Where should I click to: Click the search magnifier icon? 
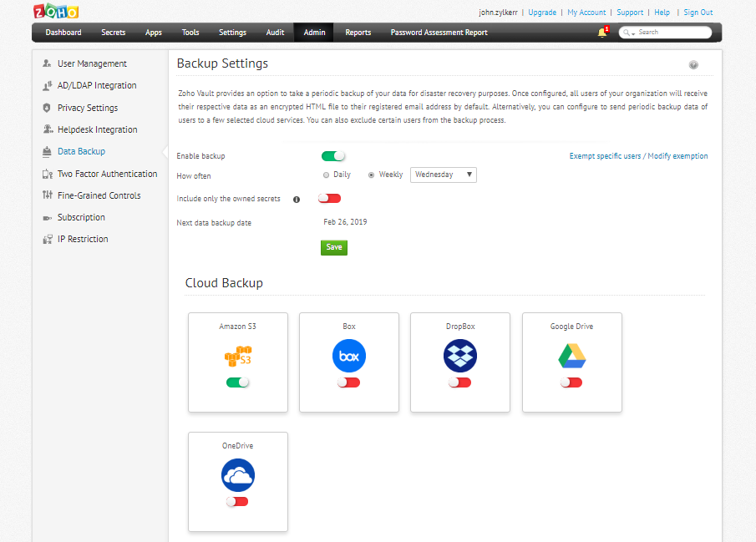point(627,33)
